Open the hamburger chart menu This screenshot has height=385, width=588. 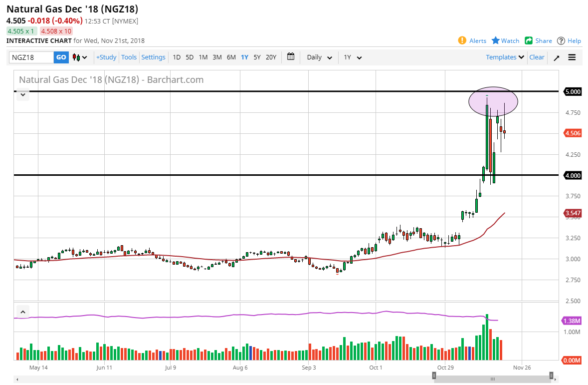tap(572, 57)
